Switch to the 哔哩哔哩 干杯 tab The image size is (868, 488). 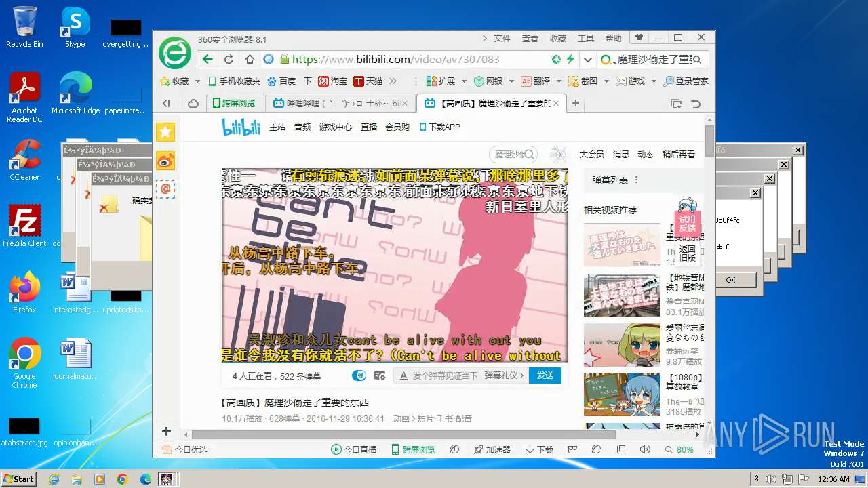(x=340, y=103)
